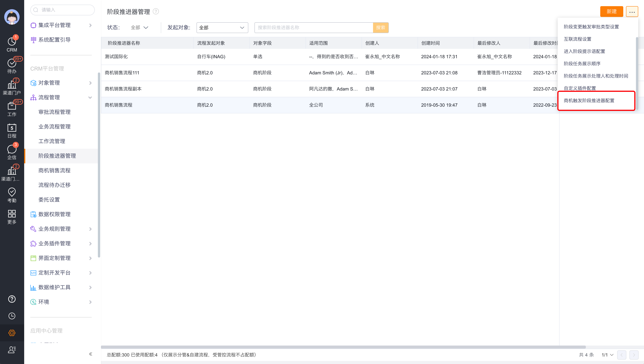Viewport: 644px width, 364px height.
Task: Open the 待办 todo icon
Action: pyautogui.click(x=12, y=66)
